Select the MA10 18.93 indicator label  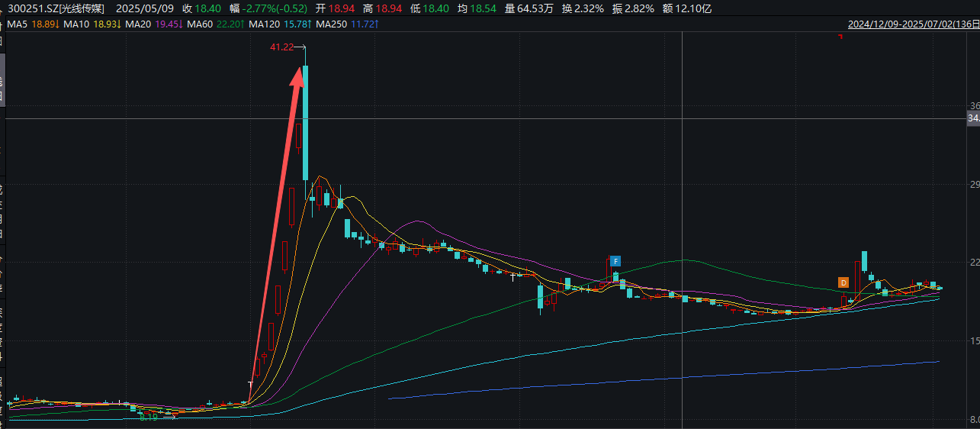[x=92, y=25]
